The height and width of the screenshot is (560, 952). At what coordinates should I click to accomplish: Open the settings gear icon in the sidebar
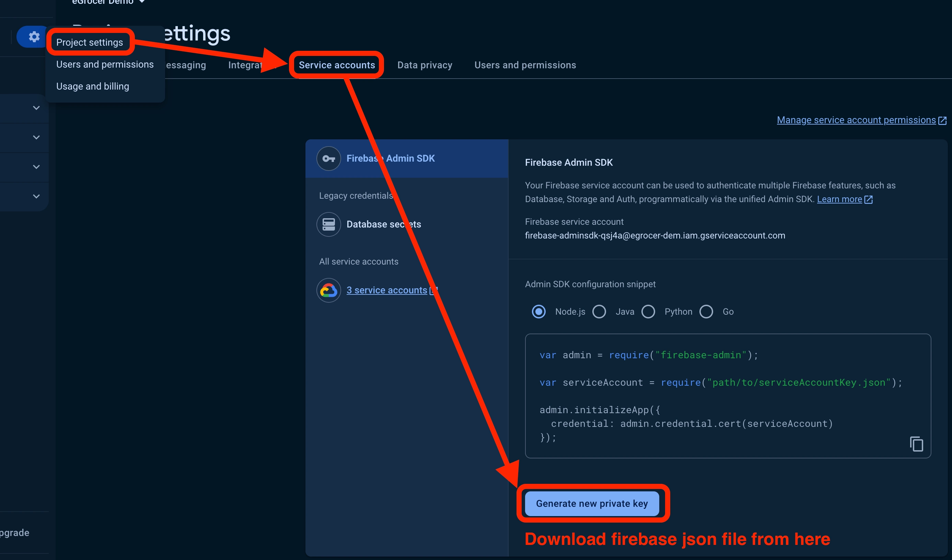click(x=34, y=37)
